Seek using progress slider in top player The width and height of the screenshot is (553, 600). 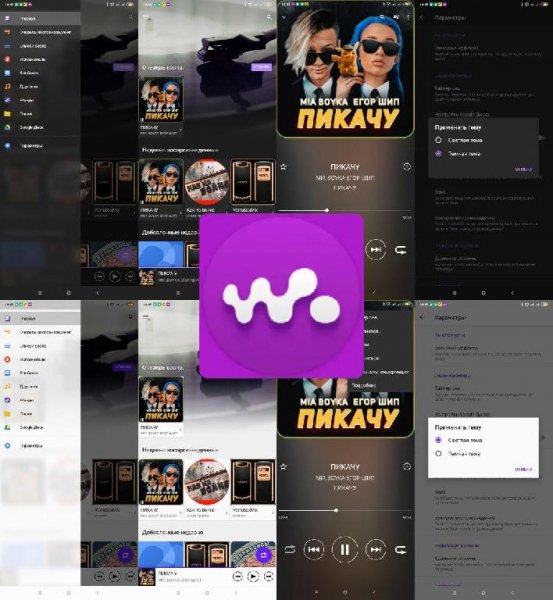[x=345, y=210]
